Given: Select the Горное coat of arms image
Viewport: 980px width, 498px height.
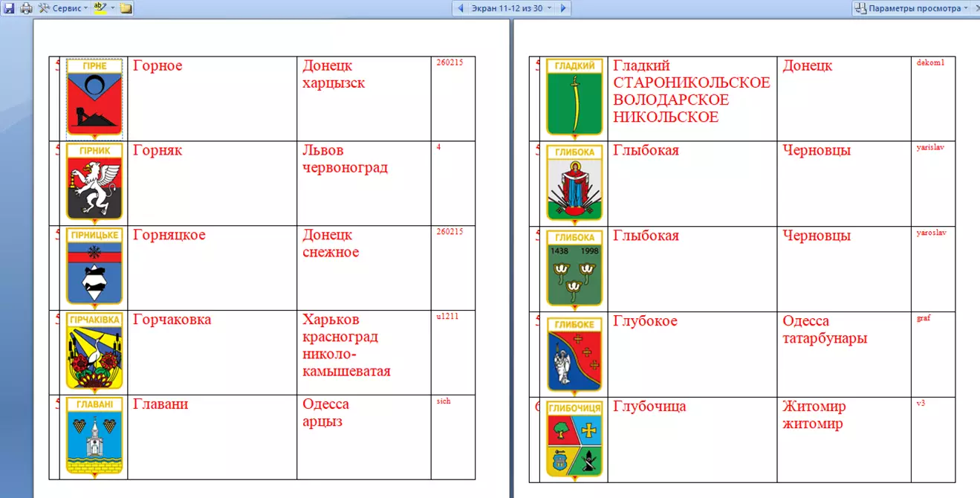Looking at the screenshot, I should tap(93, 95).
